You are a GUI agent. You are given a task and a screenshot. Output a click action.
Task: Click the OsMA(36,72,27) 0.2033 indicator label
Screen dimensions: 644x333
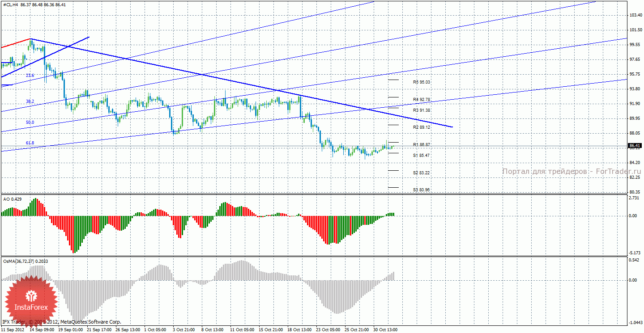pos(26,261)
